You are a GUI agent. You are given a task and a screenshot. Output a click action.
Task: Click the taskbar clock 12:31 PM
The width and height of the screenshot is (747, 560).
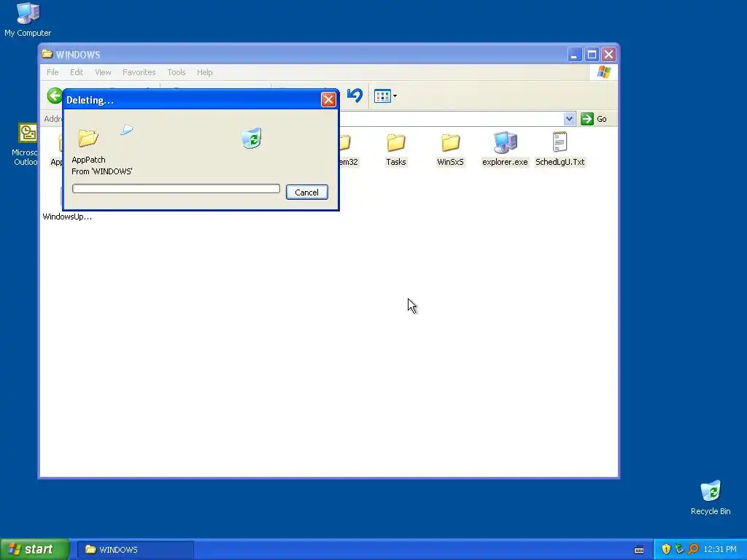[x=720, y=550]
